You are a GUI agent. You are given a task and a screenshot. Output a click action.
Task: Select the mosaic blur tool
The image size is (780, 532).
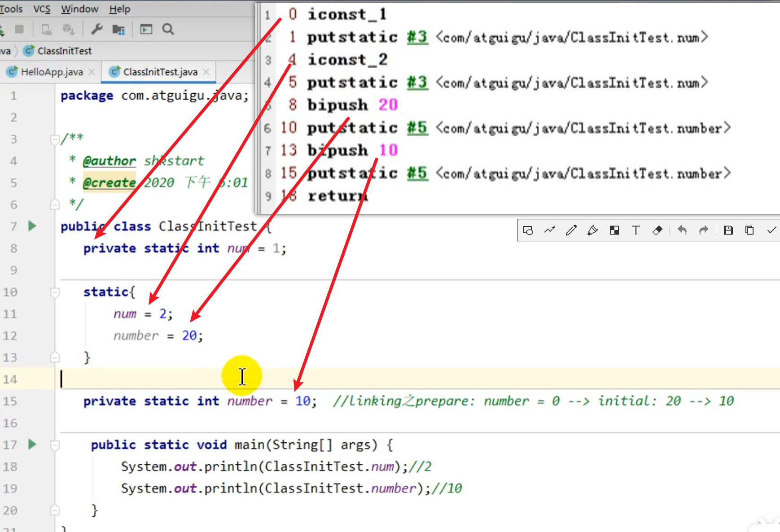coord(614,231)
